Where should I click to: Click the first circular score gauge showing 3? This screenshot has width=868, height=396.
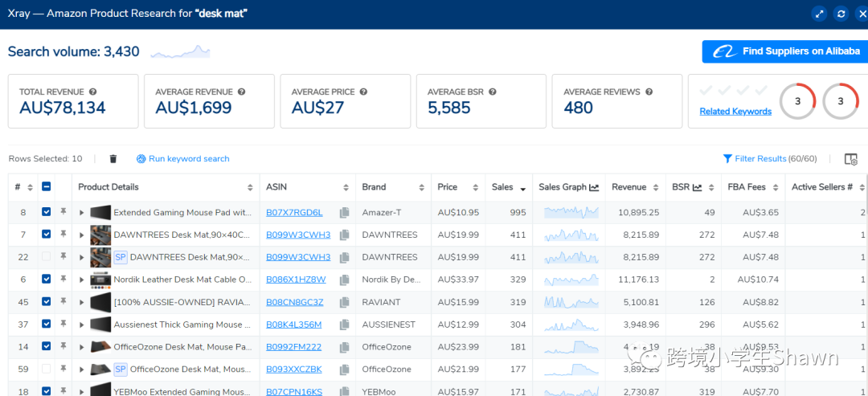coord(798,101)
